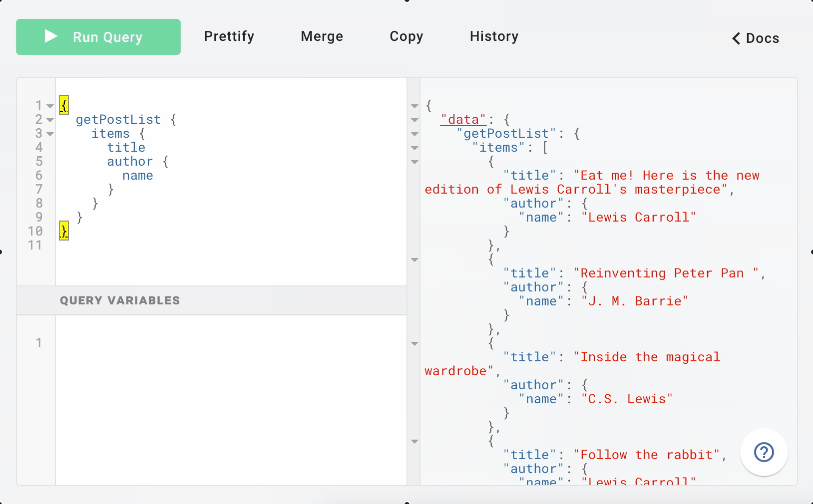This screenshot has width=813, height=504.
Task: Click the chevron icon next to Docs
Action: tap(736, 38)
